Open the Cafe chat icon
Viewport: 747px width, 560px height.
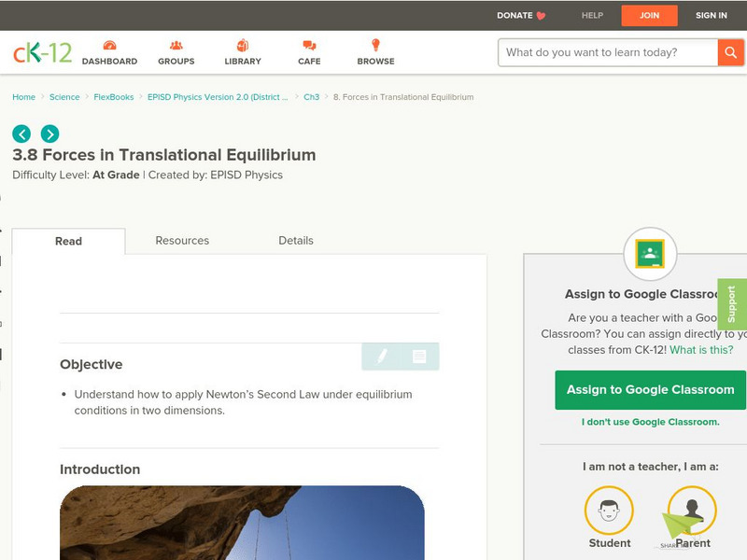click(x=309, y=46)
